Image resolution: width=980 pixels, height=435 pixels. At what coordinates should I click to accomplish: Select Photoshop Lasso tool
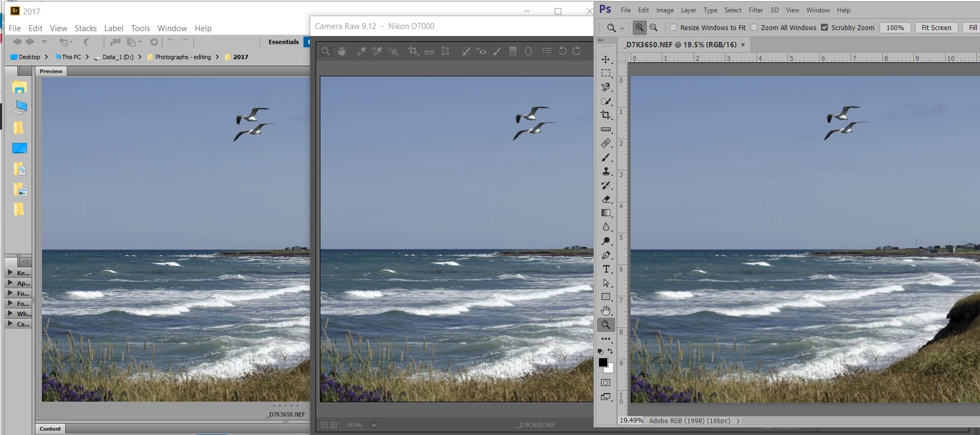coord(606,87)
